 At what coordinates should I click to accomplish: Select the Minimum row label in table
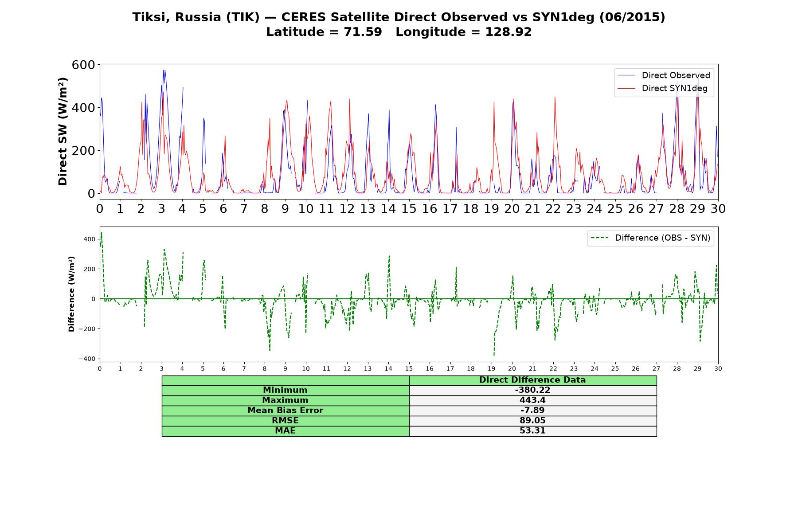[286, 390]
